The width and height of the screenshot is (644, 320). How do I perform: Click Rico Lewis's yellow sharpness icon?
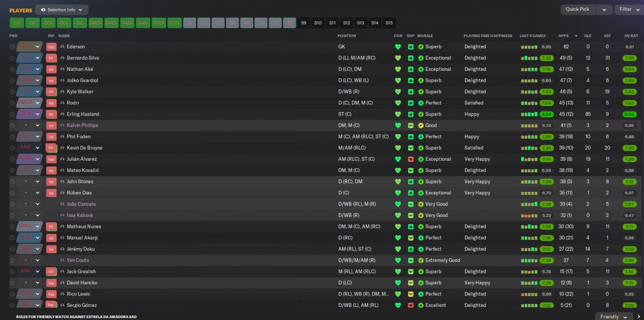pyautogui.click(x=411, y=294)
